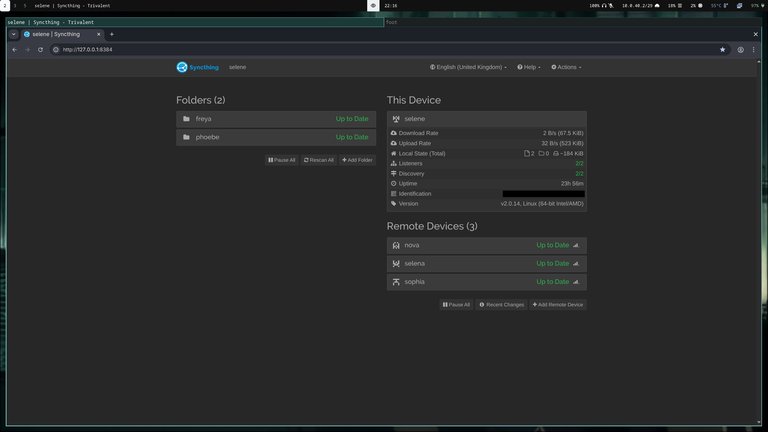Click the headphones volume indicator in top bar
The width and height of the screenshot is (768, 432).
click(x=601, y=5)
